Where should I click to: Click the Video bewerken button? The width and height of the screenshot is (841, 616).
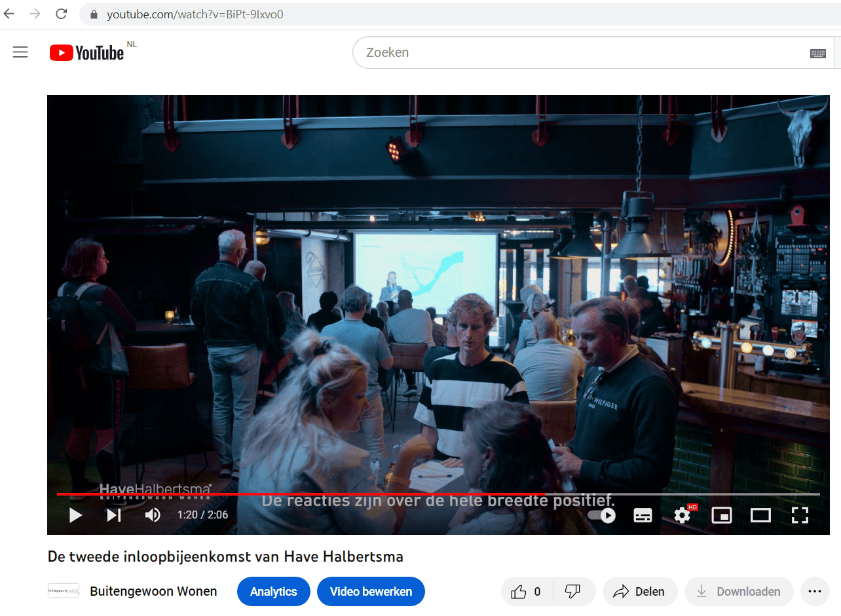click(x=371, y=592)
